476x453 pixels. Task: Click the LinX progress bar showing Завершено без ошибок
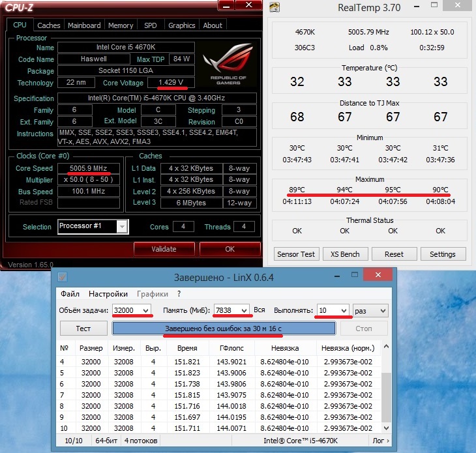tap(224, 329)
